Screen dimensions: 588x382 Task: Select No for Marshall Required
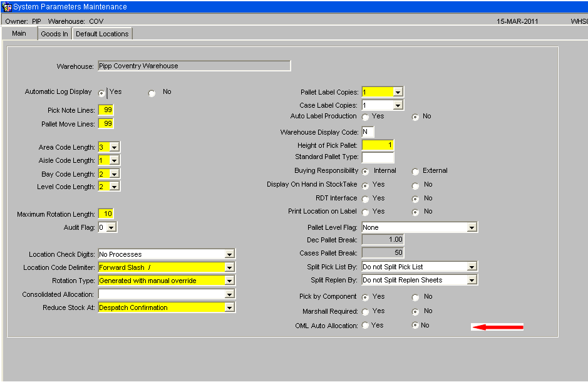[415, 312]
